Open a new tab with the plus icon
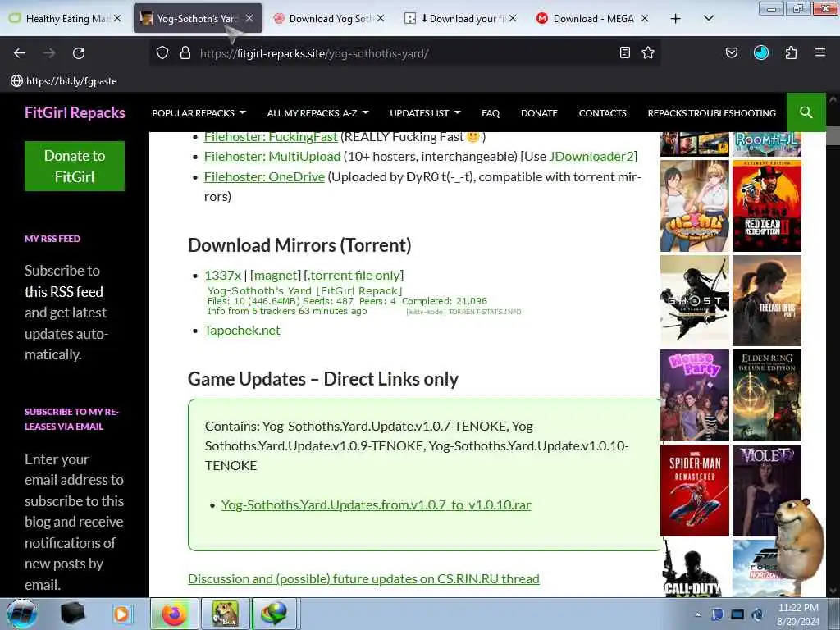 [676, 19]
